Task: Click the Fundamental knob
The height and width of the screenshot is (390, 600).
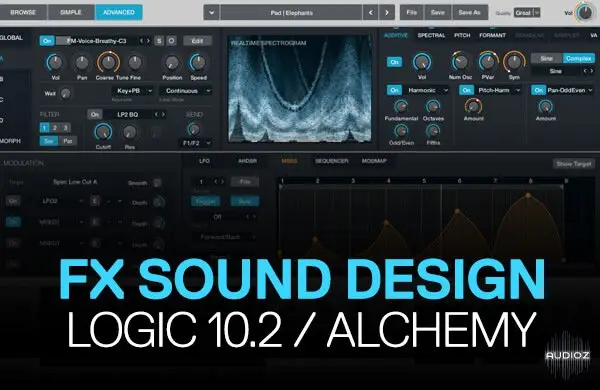Action: [x=401, y=107]
